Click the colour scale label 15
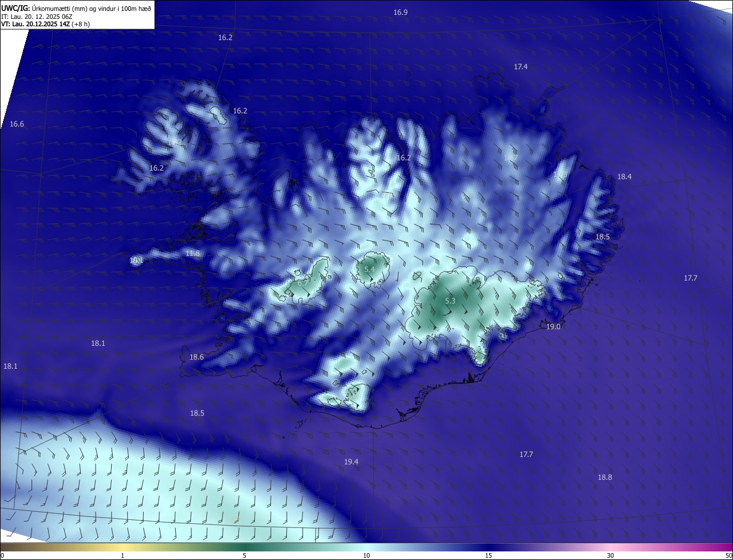This screenshot has height=560, width=733. 488,556
